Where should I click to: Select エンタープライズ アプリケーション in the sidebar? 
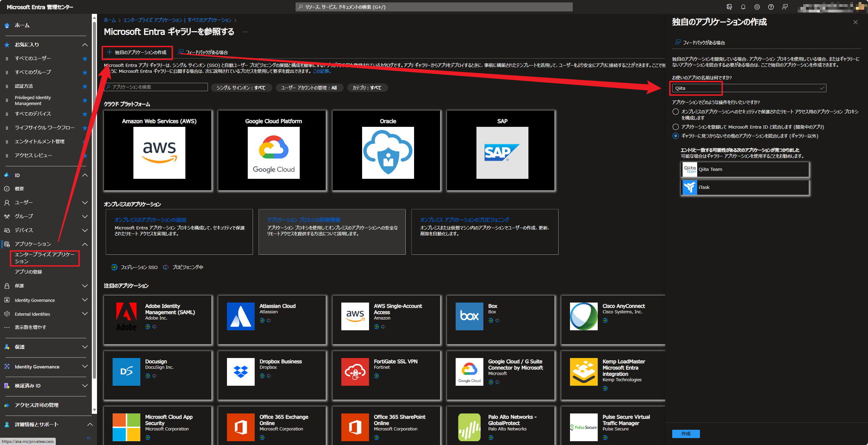tap(44, 258)
